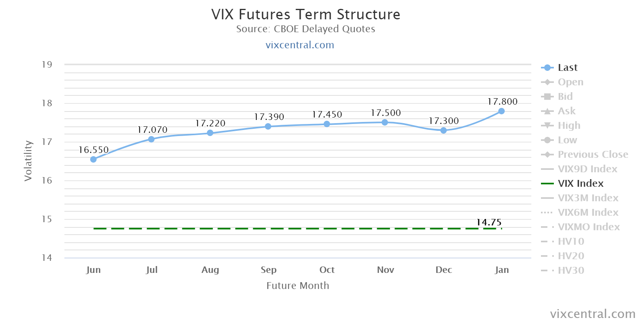The height and width of the screenshot is (322, 644).
Task: Toggle the VIX3M Index legend entry
Action: pos(588,198)
